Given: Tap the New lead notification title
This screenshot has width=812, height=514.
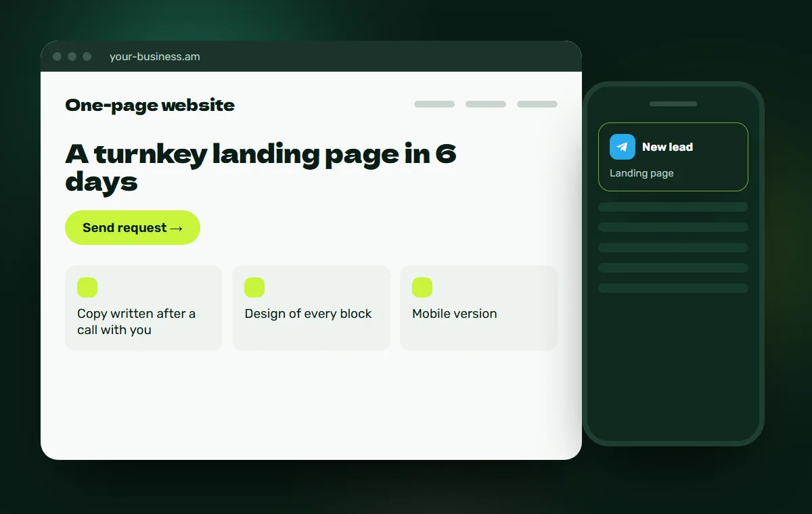Looking at the screenshot, I should click(667, 147).
